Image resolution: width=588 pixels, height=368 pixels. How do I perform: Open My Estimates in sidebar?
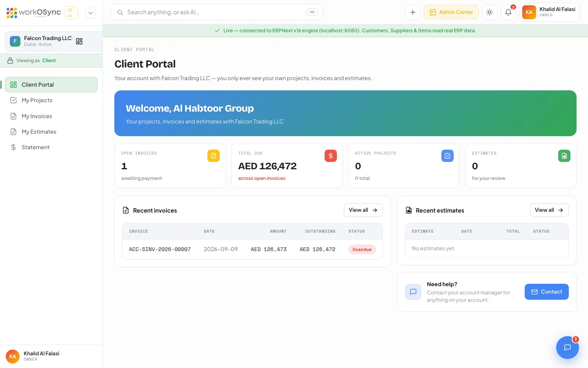(51, 132)
